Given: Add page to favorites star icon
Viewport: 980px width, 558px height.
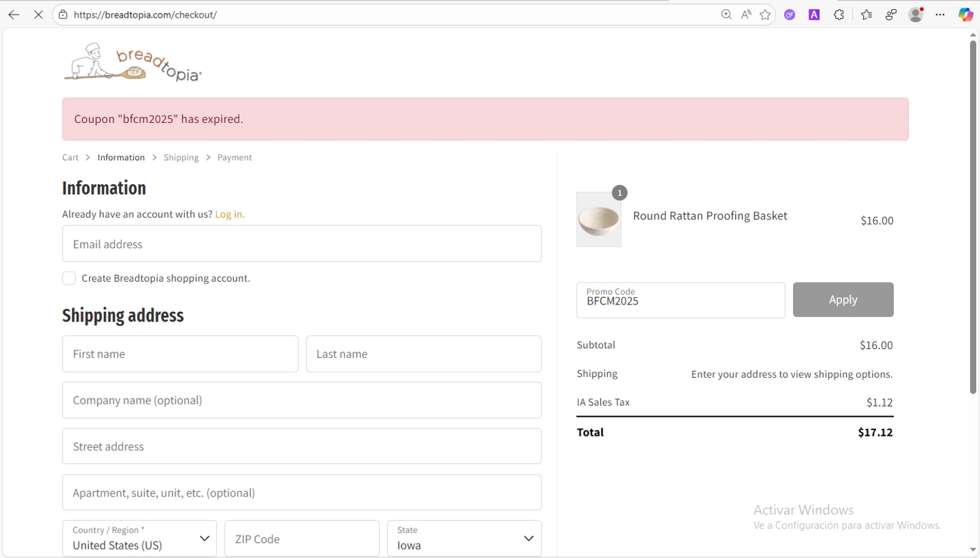Looking at the screenshot, I should pyautogui.click(x=765, y=14).
